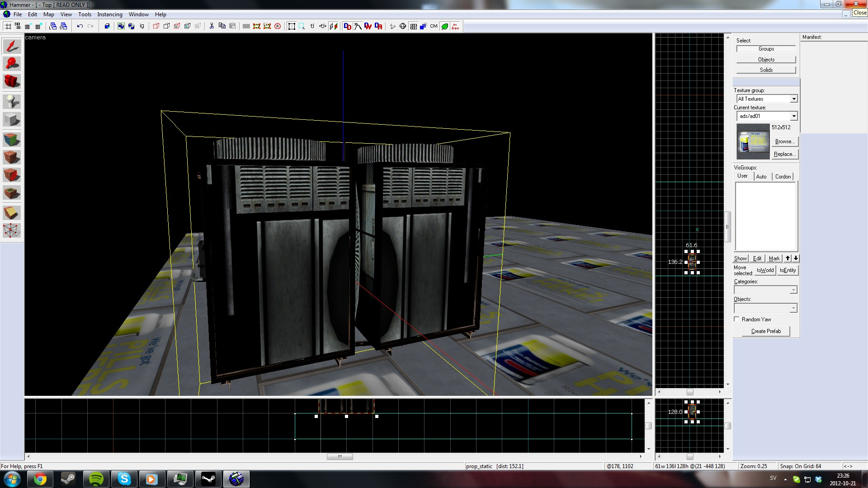Open the Instancing menu
This screenshot has height=488, width=868.
point(109,14)
